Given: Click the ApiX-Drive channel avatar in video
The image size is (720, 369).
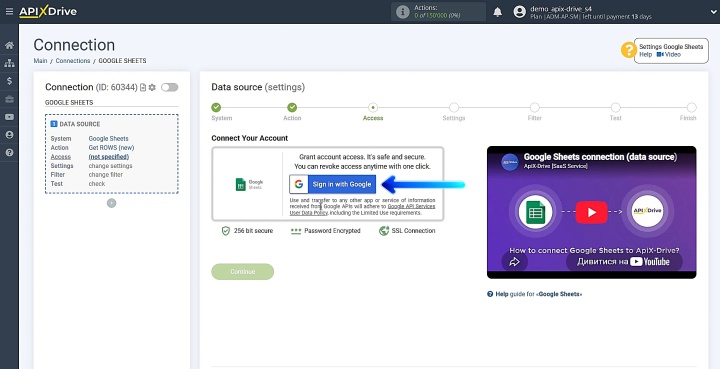Looking at the screenshot, I should pos(510,162).
